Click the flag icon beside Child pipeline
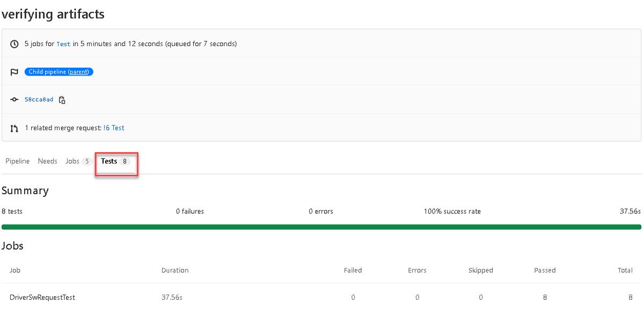Viewport: 644px width, 309px height. coord(14,72)
